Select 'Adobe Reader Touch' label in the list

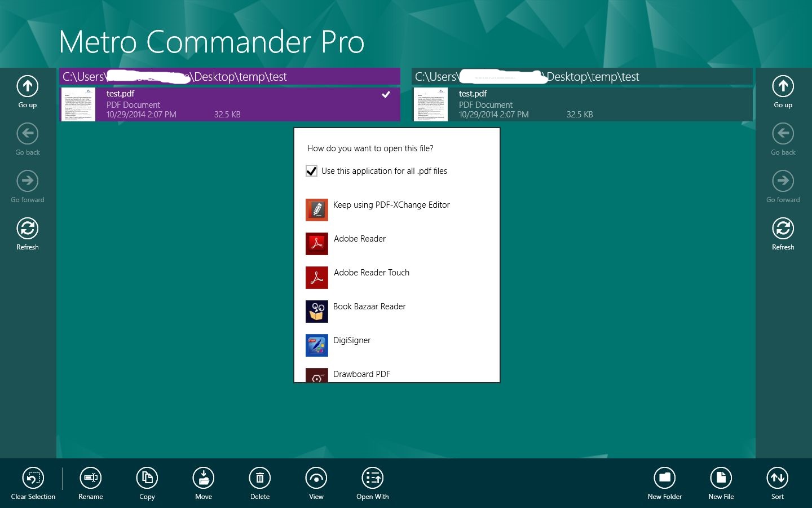click(372, 273)
